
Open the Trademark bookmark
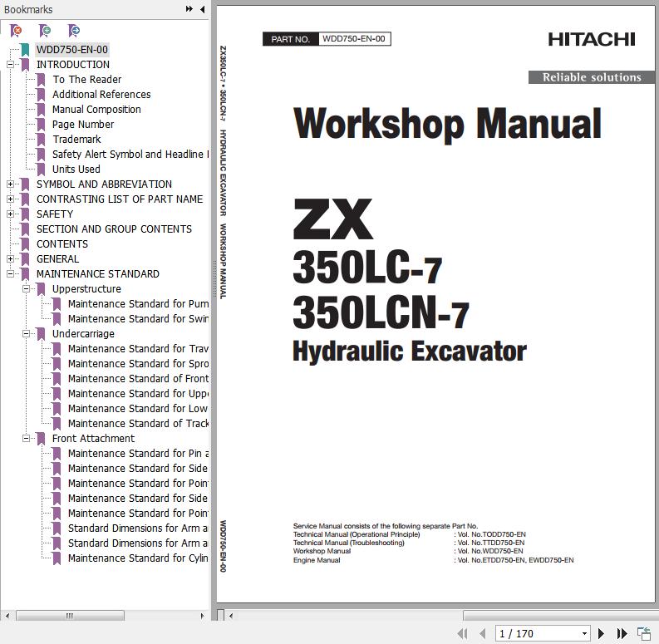[76, 139]
